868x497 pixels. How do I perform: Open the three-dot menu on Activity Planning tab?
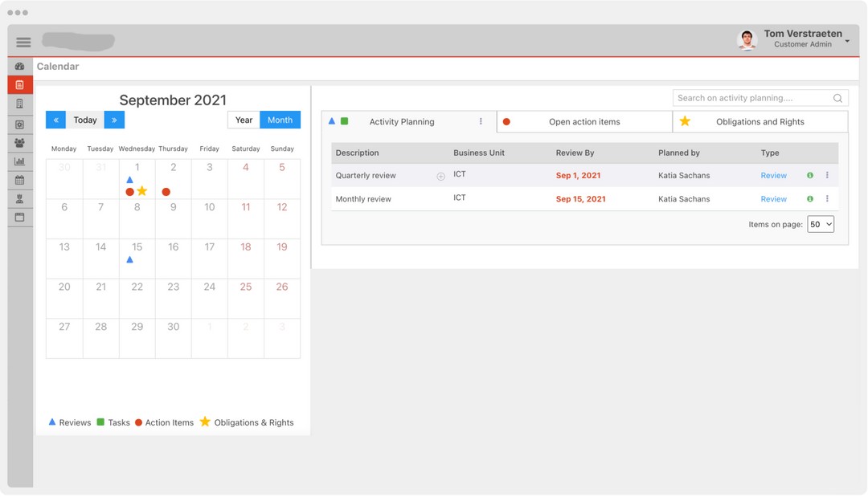(x=481, y=122)
